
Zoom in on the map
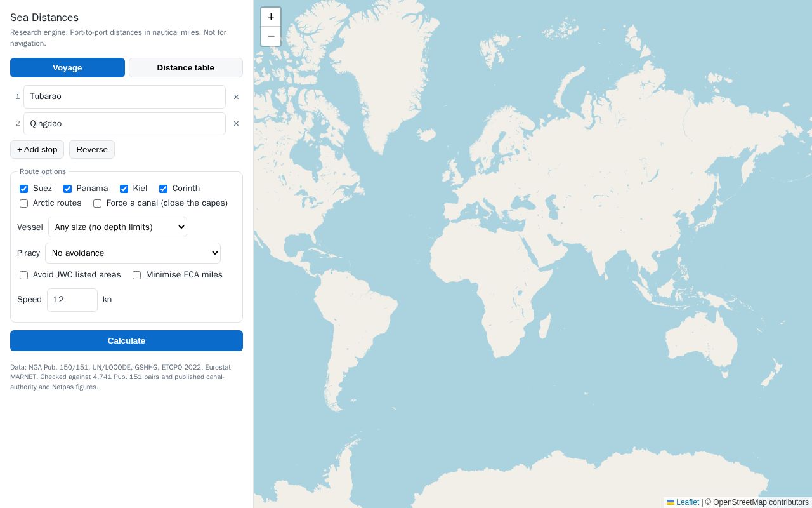[271, 17]
